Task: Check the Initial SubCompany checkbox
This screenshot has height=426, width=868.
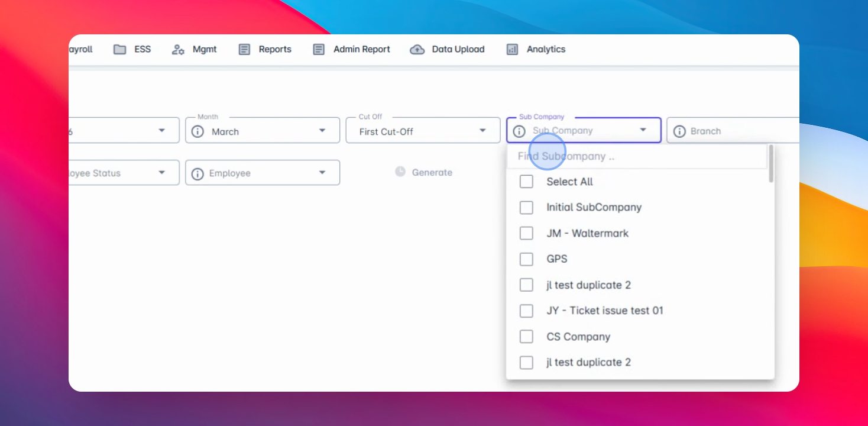Action: (x=526, y=207)
